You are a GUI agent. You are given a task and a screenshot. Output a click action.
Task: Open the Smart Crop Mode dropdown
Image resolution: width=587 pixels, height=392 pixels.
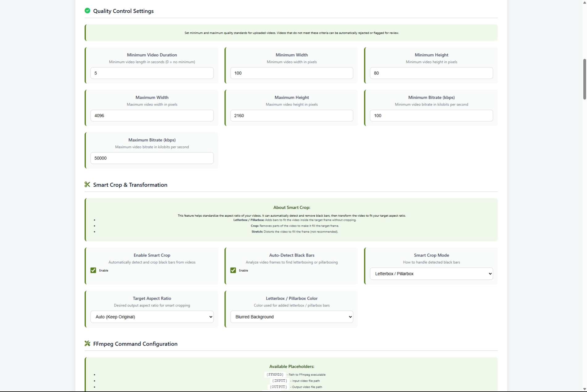pyautogui.click(x=431, y=274)
